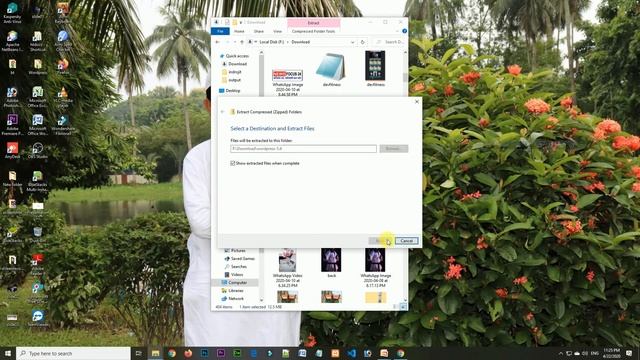
Task: Switch to the Share ribbon tab
Action: 259,31
